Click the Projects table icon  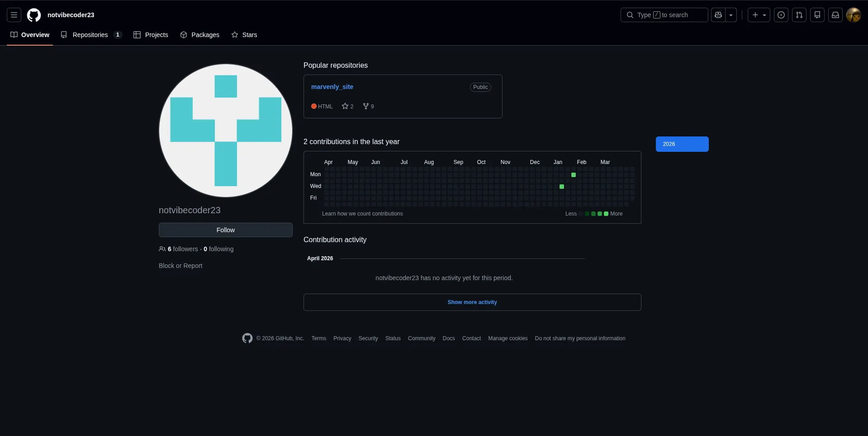coord(137,35)
